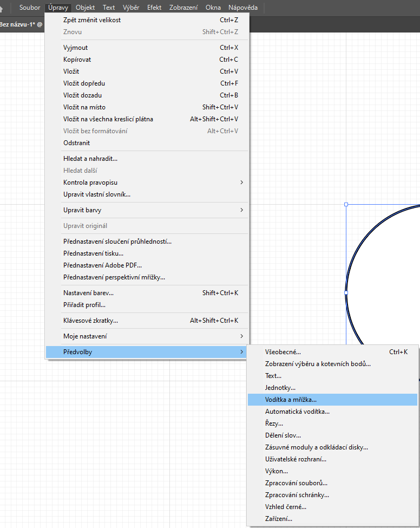Open Klávesové zkratky dialog
The height and width of the screenshot is (528, 420).
tap(90, 321)
